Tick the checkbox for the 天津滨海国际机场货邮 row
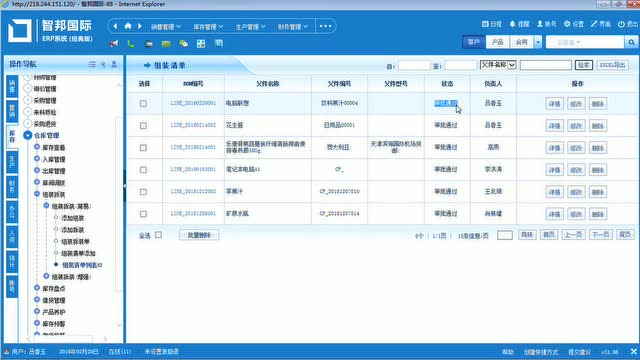 pyautogui.click(x=143, y=148)
